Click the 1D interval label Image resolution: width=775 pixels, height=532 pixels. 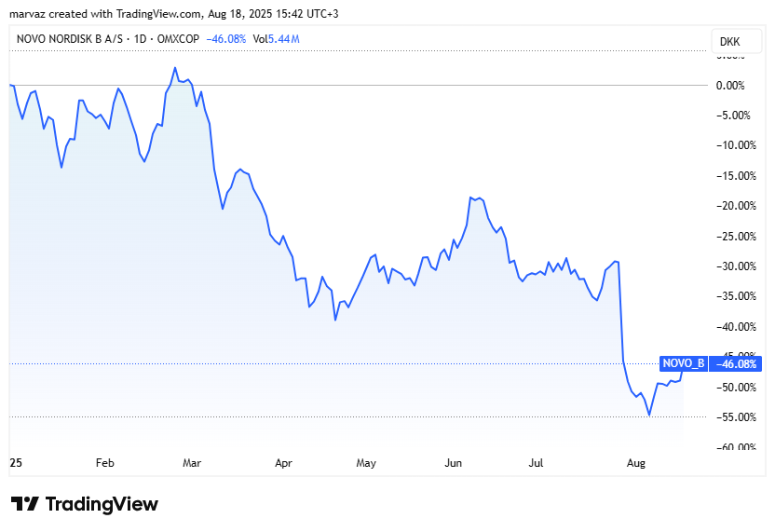click(x=140, y=39)
